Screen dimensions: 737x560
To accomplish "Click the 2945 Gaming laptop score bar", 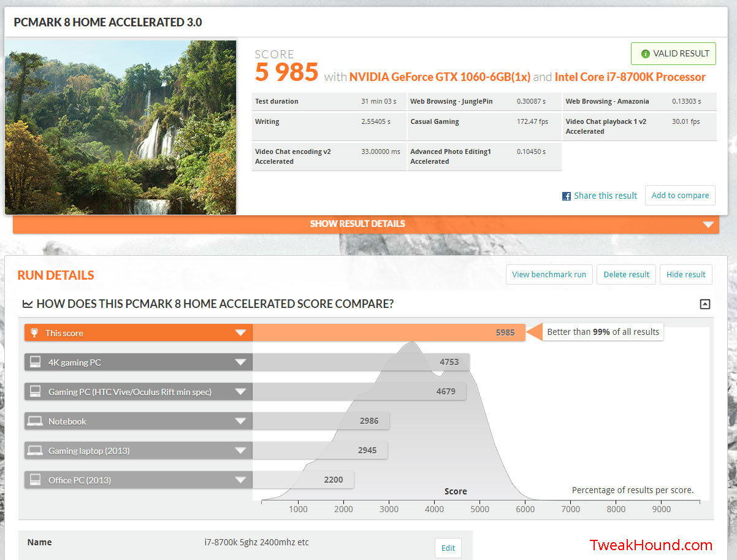I will pos(319,451).
